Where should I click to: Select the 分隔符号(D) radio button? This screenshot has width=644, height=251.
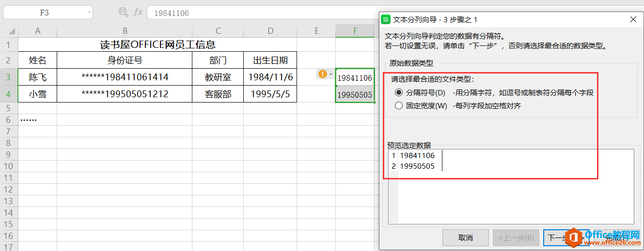(399, 92)
